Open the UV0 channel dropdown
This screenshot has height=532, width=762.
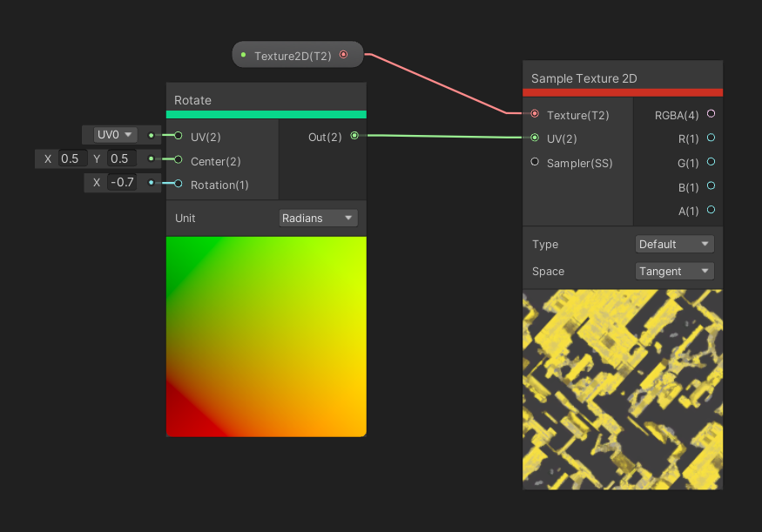click(116, 135)
